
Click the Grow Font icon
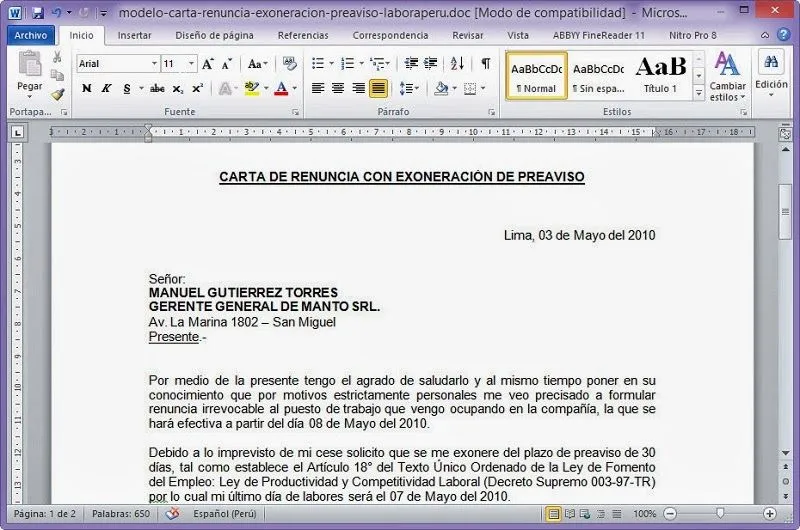pos(207,64)
